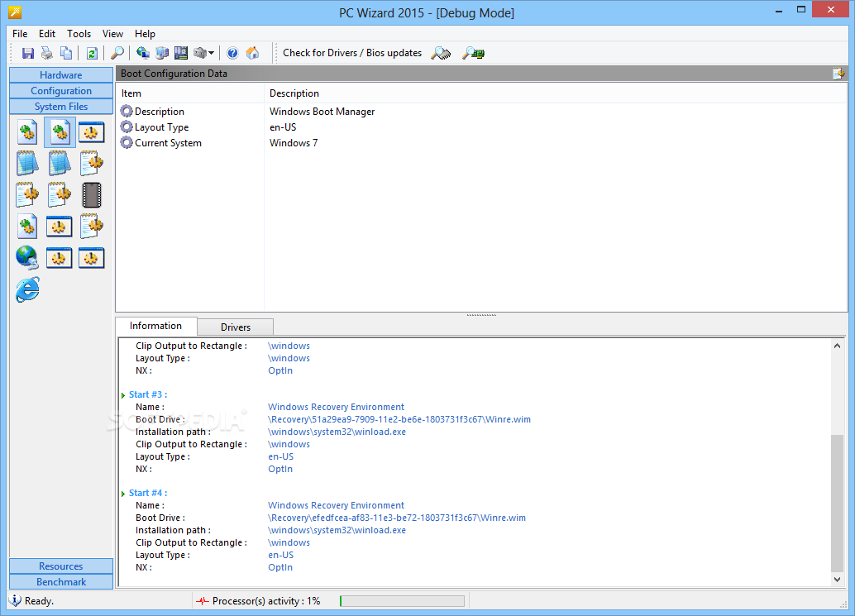Click the blue Help question mark icon
Image resolution: width=855 pixels, height=616 pixels.
click(232, 53)
